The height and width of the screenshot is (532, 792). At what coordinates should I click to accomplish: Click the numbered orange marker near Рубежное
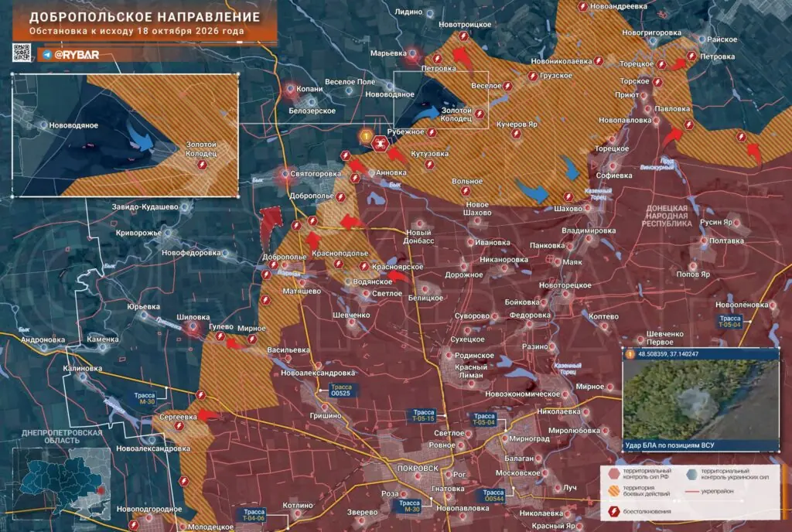366,136
